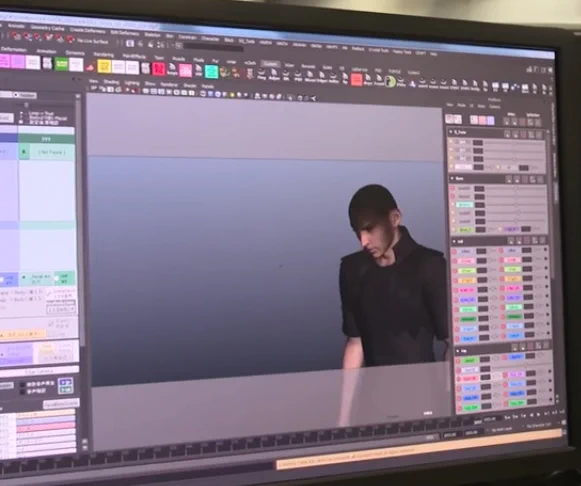Open the Character menu
The image size is (581, 486).
click(210, 39)
